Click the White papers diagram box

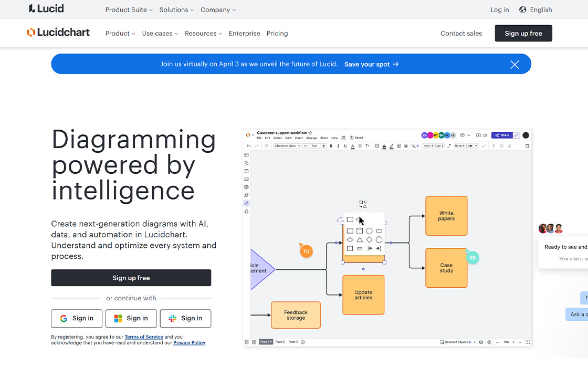446,216
